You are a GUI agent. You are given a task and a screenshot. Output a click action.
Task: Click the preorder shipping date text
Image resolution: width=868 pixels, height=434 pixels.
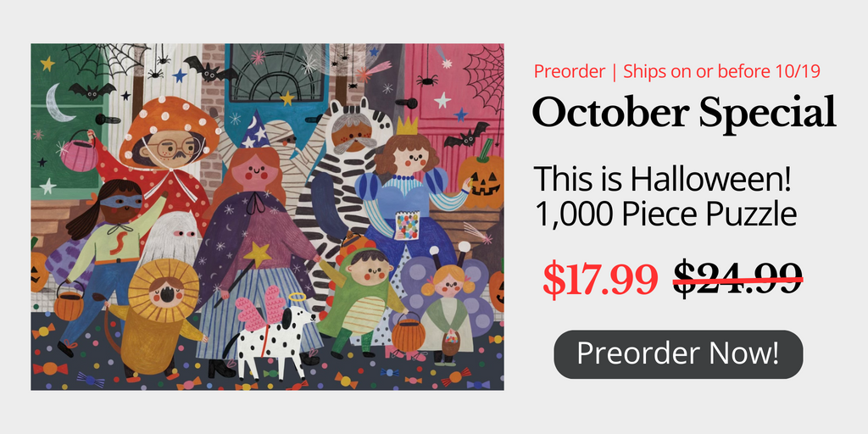point(677,71)
